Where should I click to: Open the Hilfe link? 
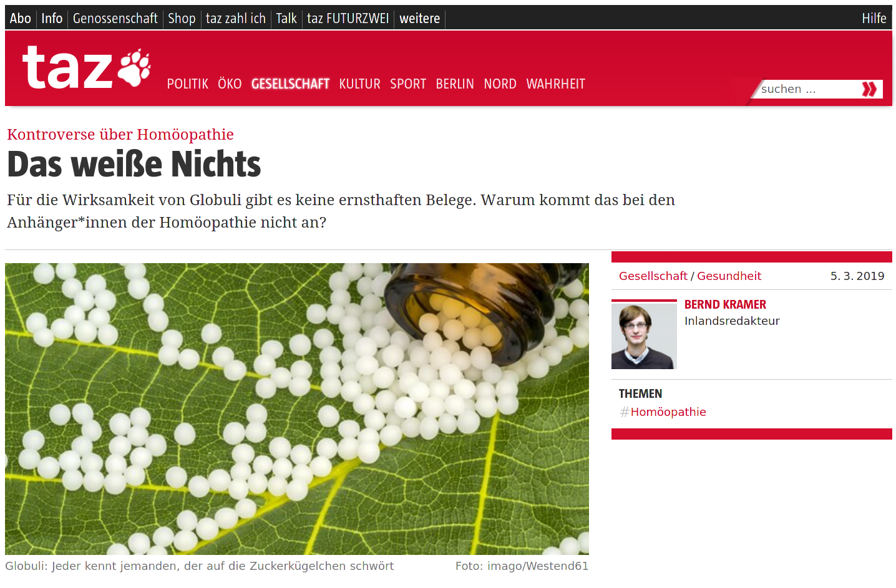pos(874,19)
